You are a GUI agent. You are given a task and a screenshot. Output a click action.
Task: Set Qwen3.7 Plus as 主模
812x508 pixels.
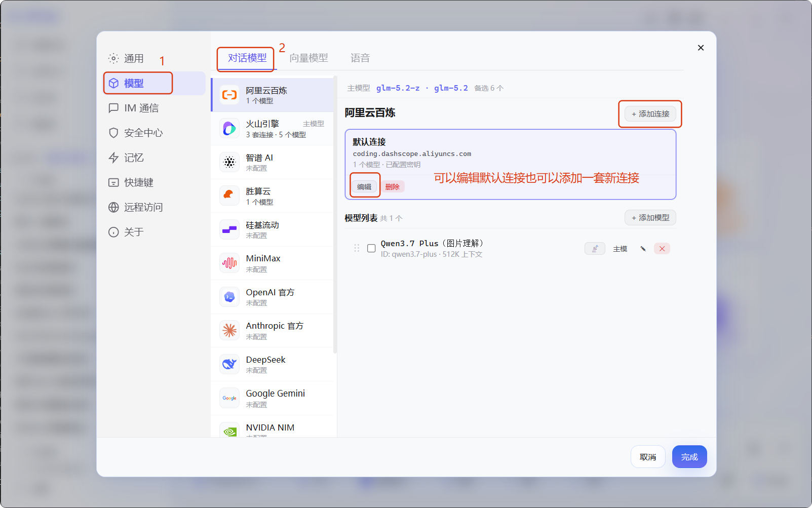pos(620,249)
